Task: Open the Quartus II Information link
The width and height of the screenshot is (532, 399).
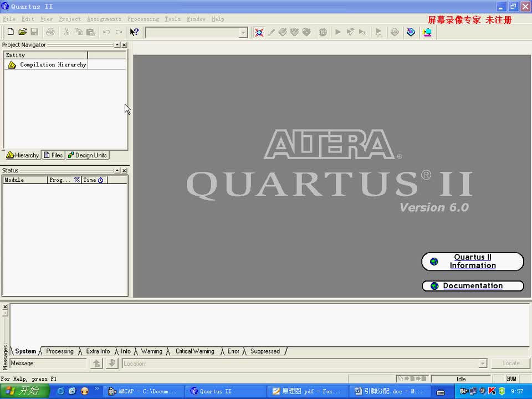Action: tap(473, 261)
